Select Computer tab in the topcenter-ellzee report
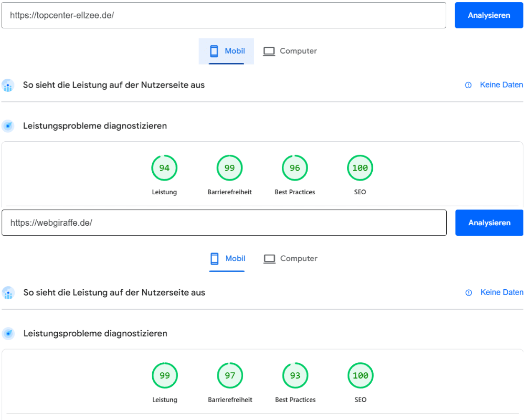The width and height of the screenshot is (525, 420). click(290, 51)
